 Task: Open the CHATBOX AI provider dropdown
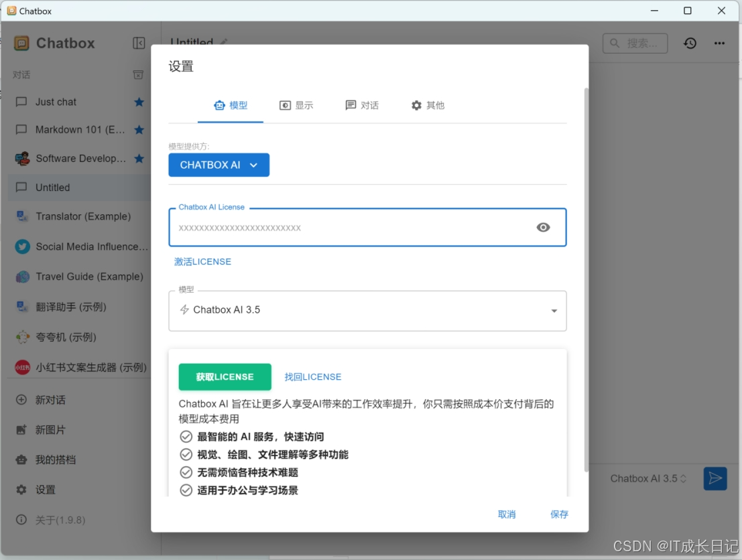pos(219,165)
